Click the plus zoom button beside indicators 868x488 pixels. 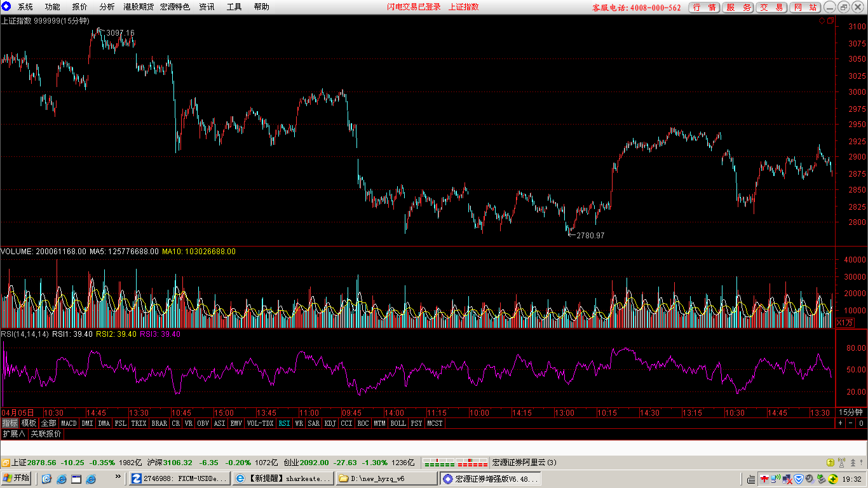click(841, 423)
